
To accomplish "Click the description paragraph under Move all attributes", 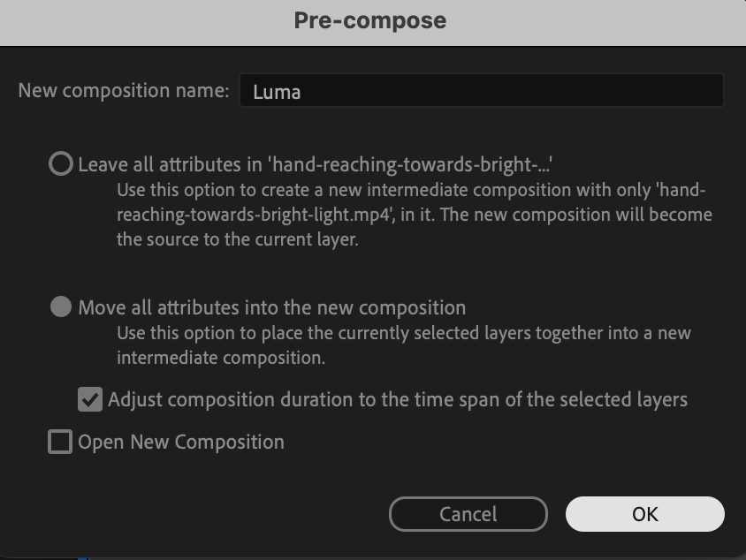I will [403, 345].
